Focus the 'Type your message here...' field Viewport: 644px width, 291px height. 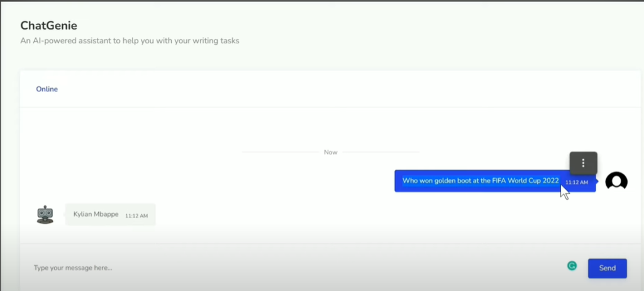(x=296, y=268)
